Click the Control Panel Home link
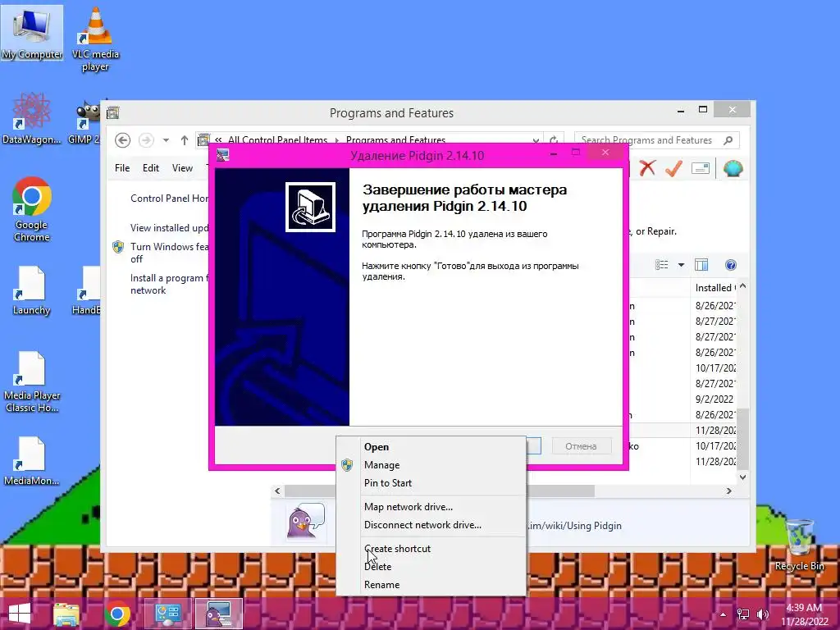Image resolution: width=840 pixels, height=630 pixels. tap(170, 199)
